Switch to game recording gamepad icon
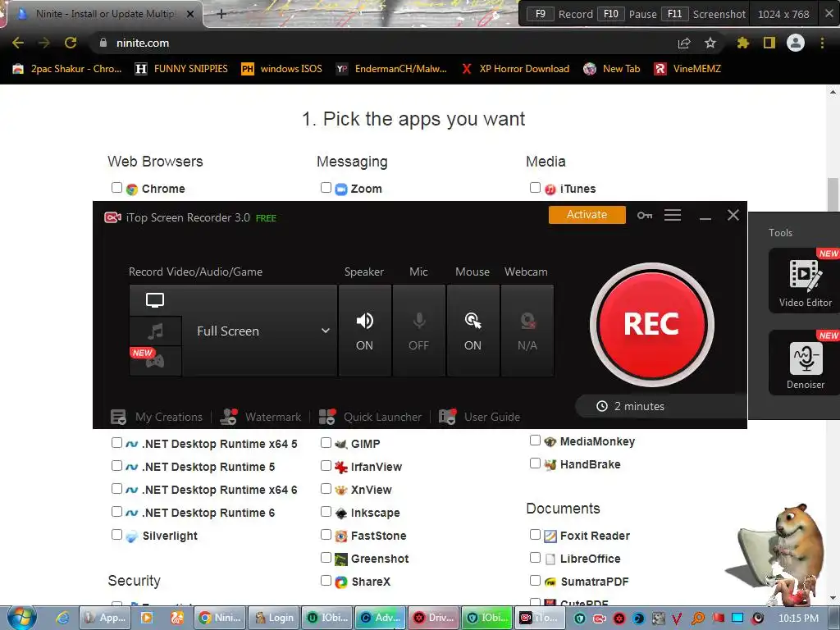The image size is (840, 630). (x=155, y=361)
